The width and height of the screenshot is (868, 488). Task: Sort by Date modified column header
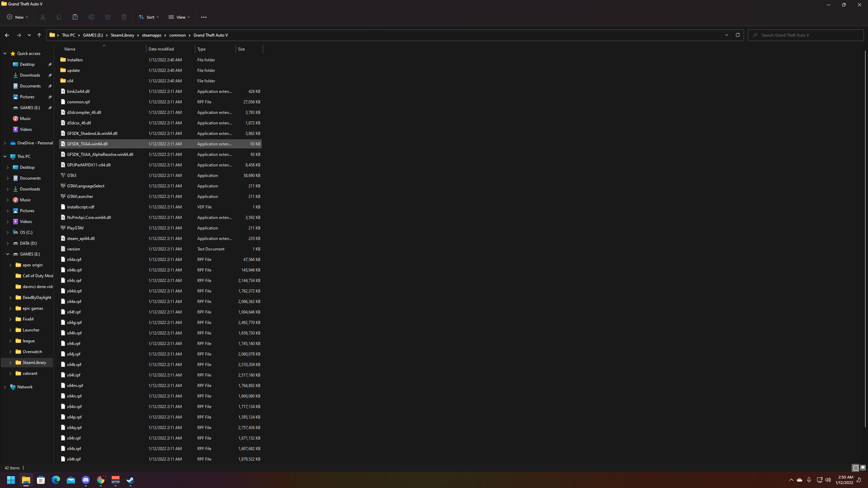[171, 49]
